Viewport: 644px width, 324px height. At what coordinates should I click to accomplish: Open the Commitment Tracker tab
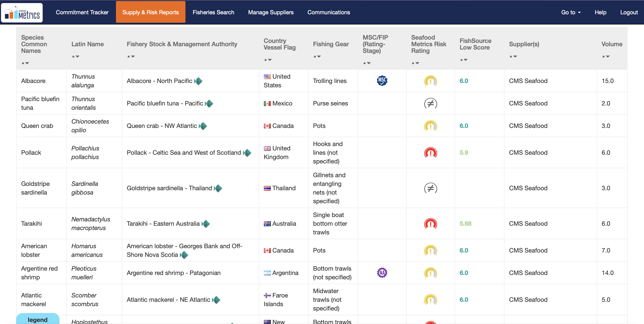82,12
